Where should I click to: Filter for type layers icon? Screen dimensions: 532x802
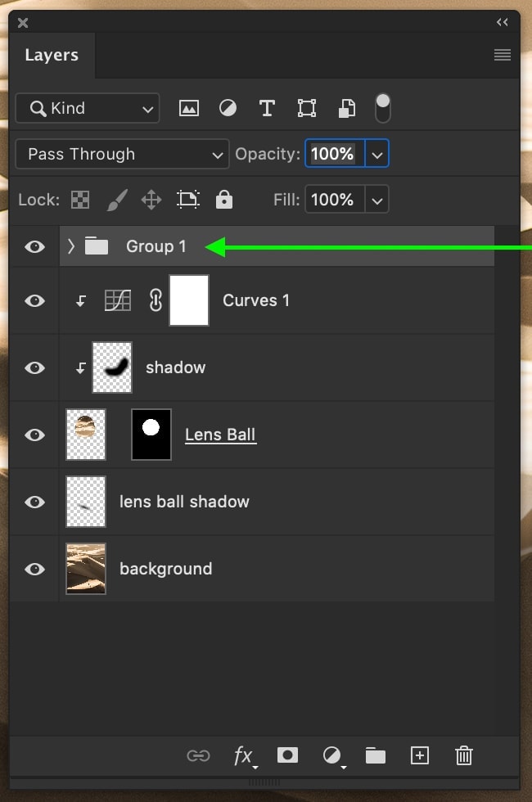click(x=267, y=108)
